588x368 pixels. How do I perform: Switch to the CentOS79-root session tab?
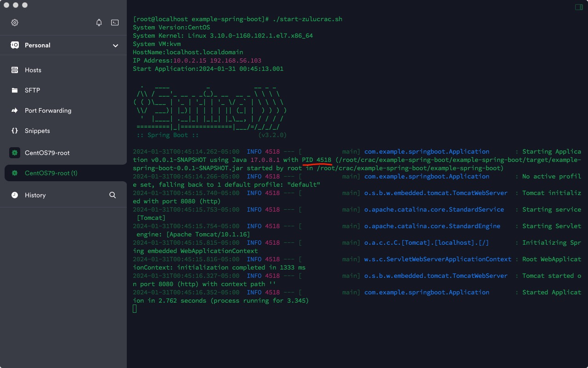coord(63,153)
